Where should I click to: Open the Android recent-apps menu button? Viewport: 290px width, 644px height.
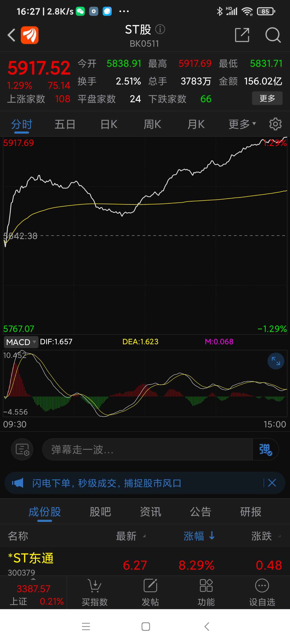click(86, 627)
